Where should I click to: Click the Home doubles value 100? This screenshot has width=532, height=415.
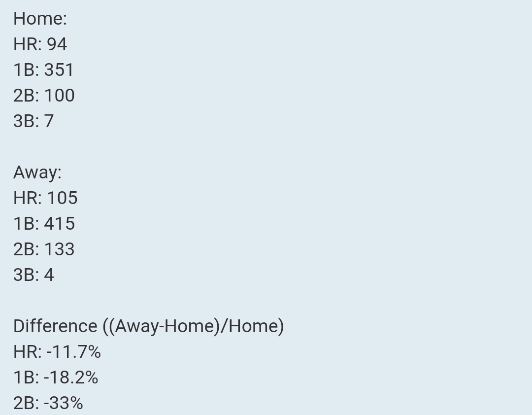(x=59, y=96)
